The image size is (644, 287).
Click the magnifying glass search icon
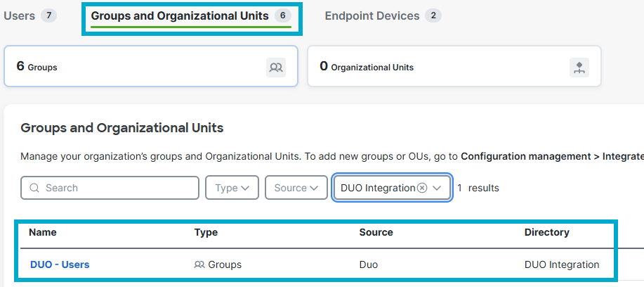click(35, 188)
